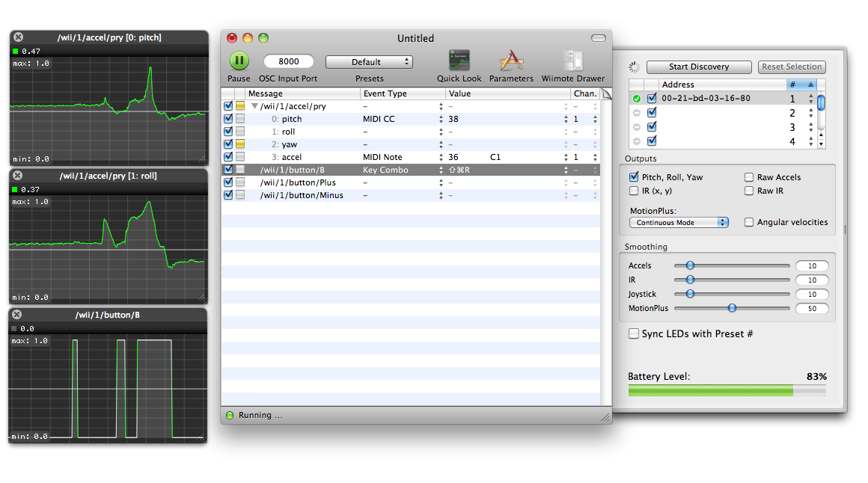868x483 pixels.
Task: Click the table corner edit icon
Action: 607,93
